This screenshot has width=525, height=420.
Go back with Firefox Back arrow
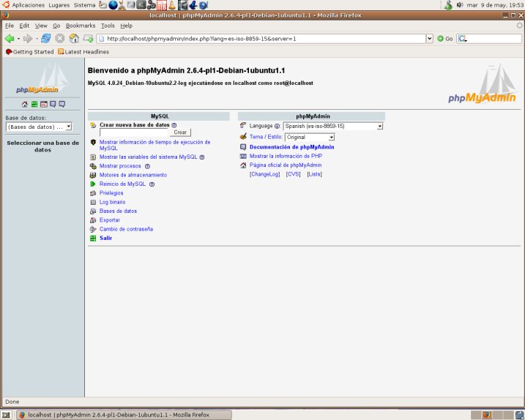tap(10, 39)
